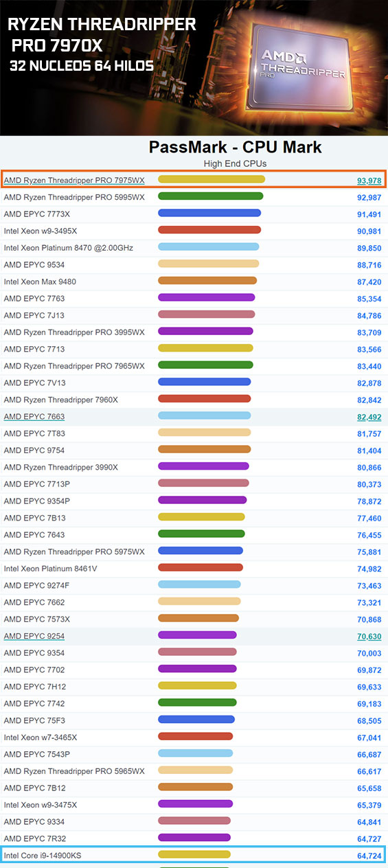
Task: Select the Intel Xeon Platinum 8461V name
Action: click(x=50, y=569)
